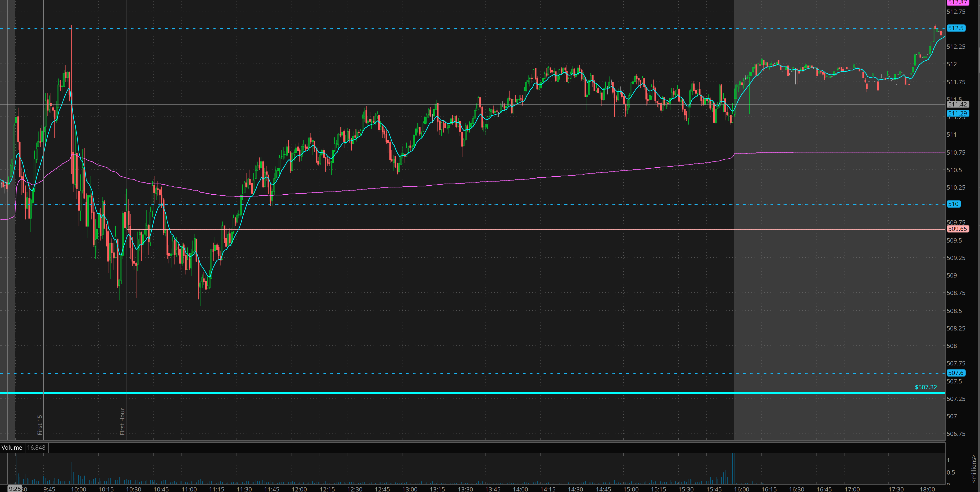Select the First Hour vertical marker label

click(122, 421)
